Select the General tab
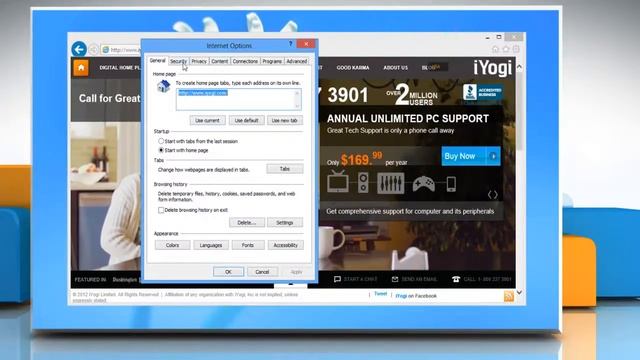This screenshot has width=640, height=360. click(x=158, y=60)
